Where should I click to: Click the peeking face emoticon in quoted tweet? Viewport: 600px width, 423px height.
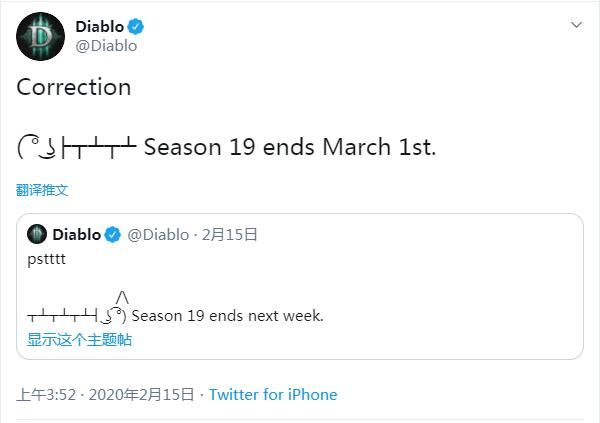click(114, 314)
